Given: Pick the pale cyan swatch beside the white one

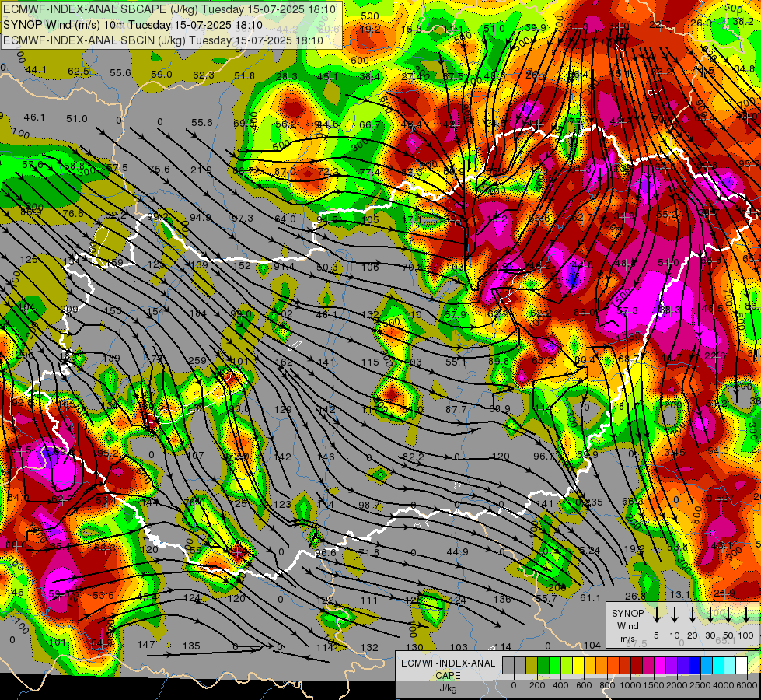Looking at the screenshot, I should pyautogui.click(x=730, y=665).
